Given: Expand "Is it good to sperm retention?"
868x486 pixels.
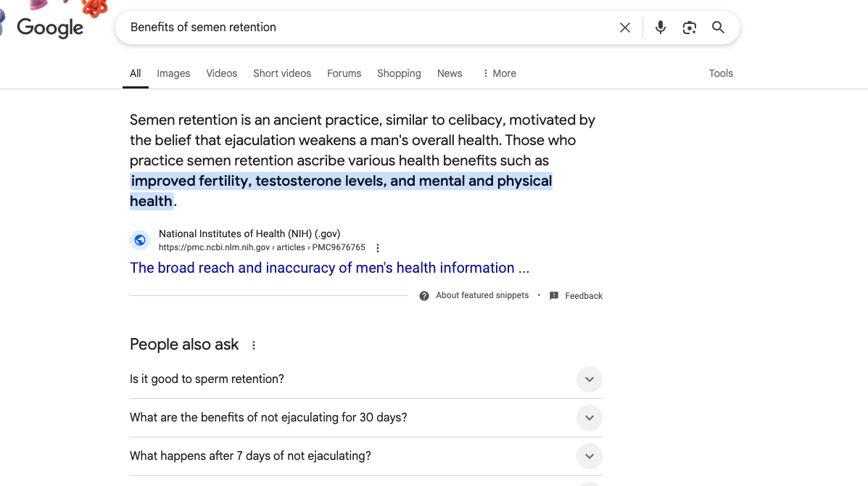Looking at the screenshot, I should pyautogui.click(x=589, y=379).
